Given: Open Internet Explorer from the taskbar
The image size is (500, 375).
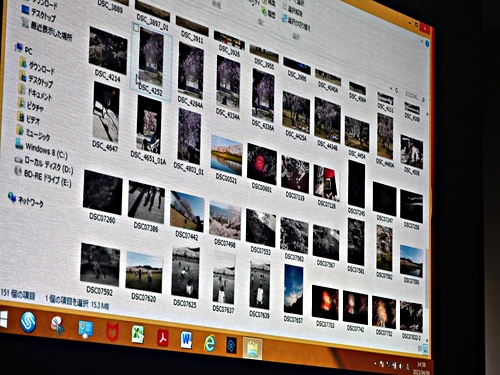Looking at the screenshot, I should point(210,343).
